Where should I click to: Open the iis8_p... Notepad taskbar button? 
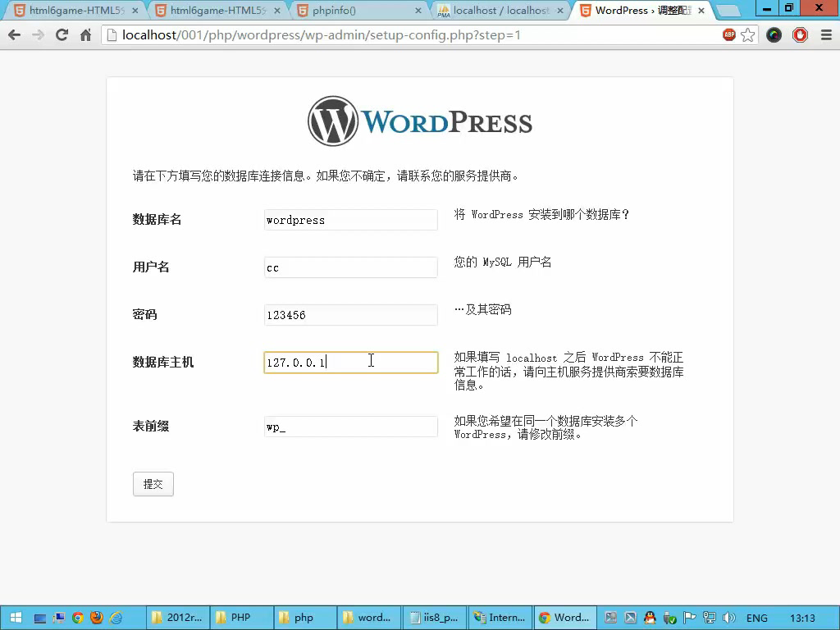pyautogui.click(x=434, y=618)
